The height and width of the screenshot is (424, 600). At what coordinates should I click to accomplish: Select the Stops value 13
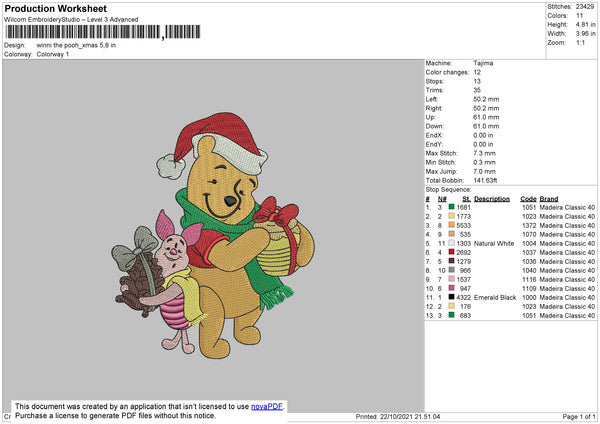point(477,81)
